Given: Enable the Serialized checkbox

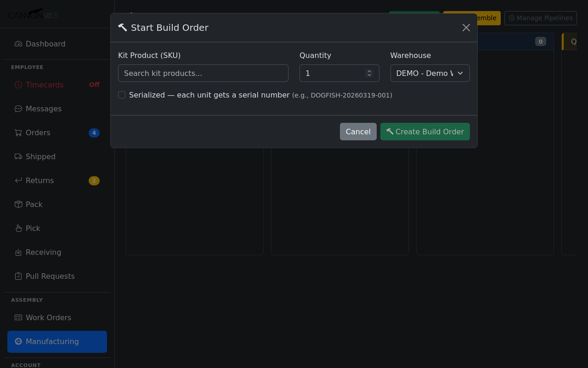Looking at the screenshot, I should (122, 95).
